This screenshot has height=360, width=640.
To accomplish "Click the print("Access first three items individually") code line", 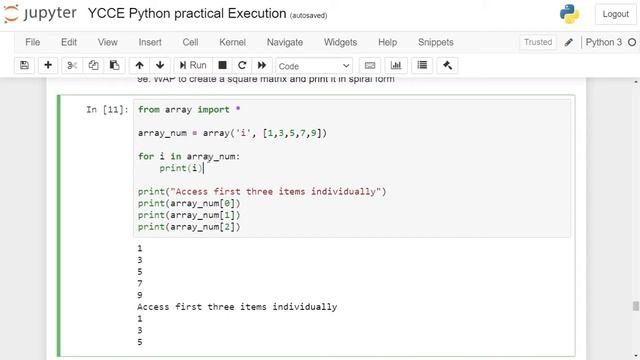I will pyautogui.click(x=262, y=191).
